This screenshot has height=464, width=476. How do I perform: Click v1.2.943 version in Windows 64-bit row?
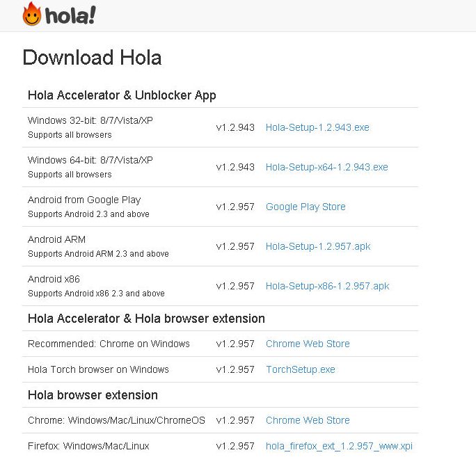(x=235, y=167)
